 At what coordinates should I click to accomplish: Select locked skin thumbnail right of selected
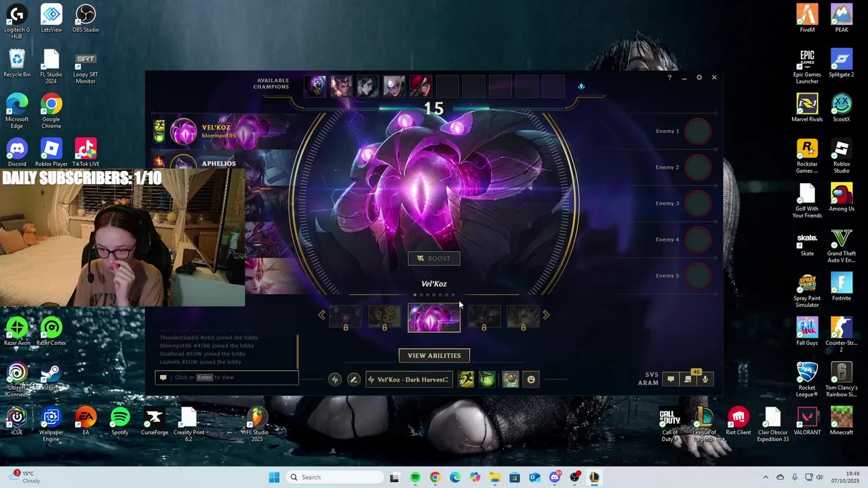pos(484,317)
